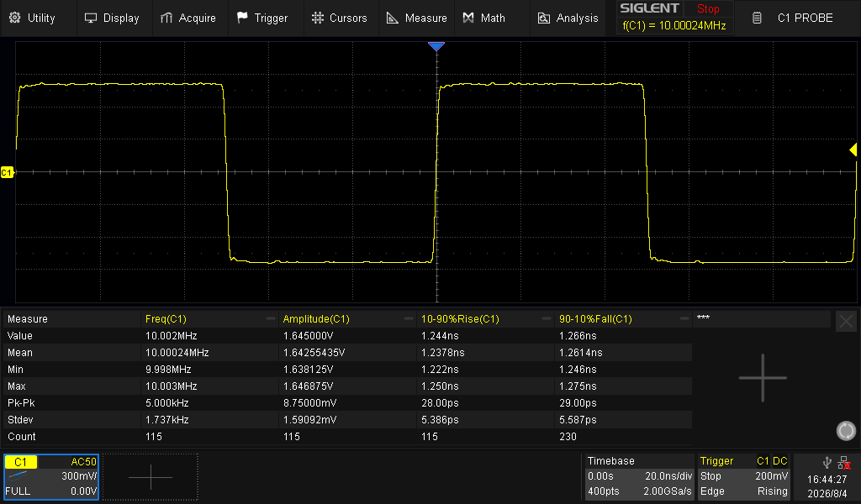Click the fall time count 230
Viewport: 861px width, 504px height.
[x=568, y=437]
